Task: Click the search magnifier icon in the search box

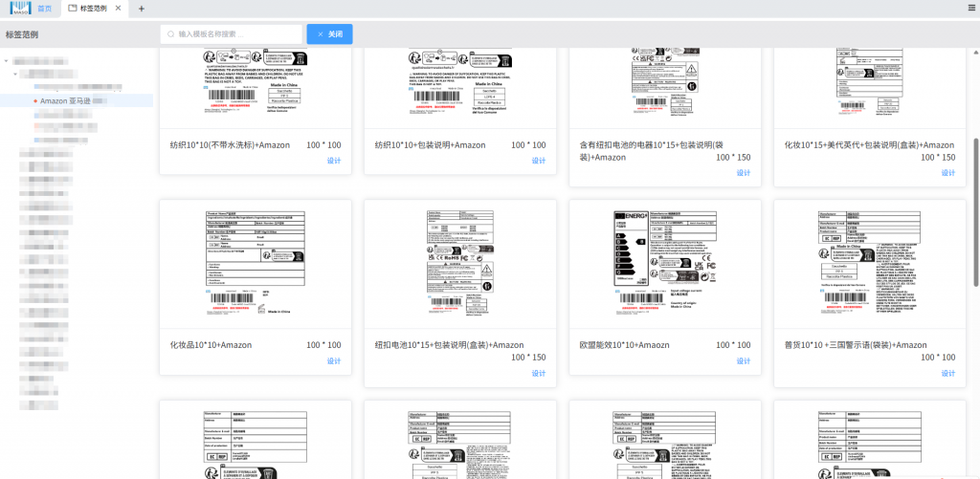Action: coord(171,34)
